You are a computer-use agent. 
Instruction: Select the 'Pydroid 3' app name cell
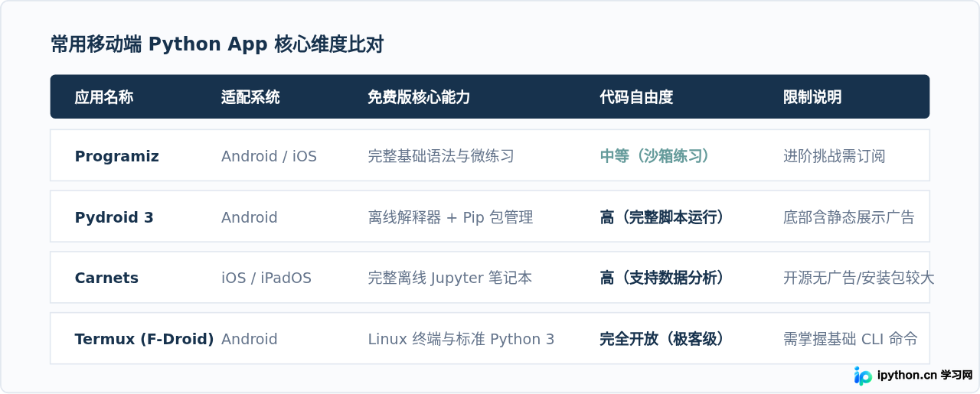(x=114, y=217)
